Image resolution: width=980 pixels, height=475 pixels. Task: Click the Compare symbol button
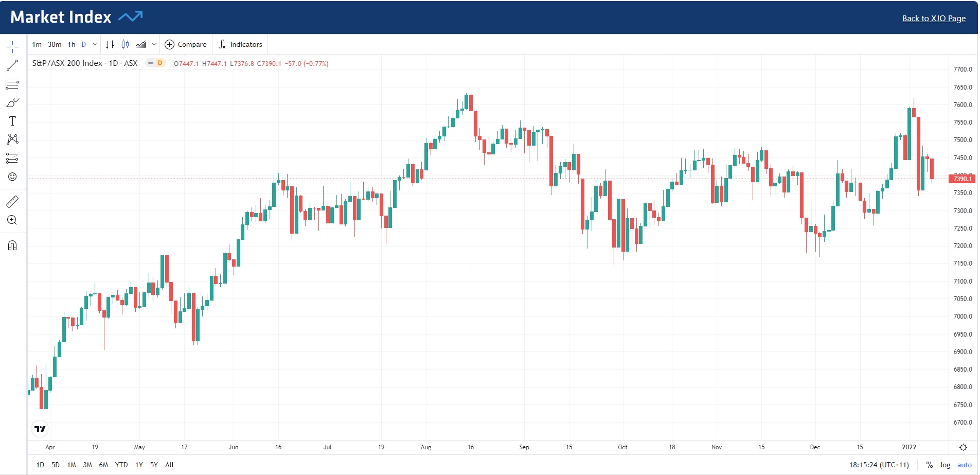pyautogui.click(x=186, y=44)
